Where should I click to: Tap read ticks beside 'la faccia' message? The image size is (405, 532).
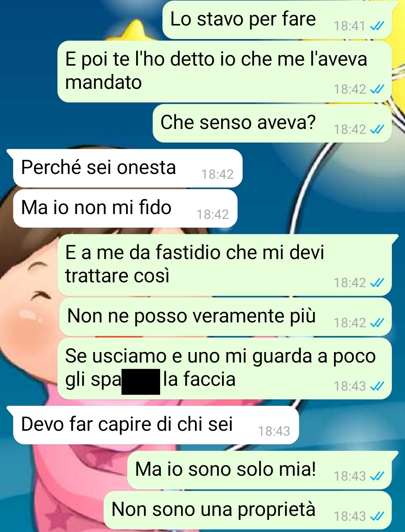point(377,386)
